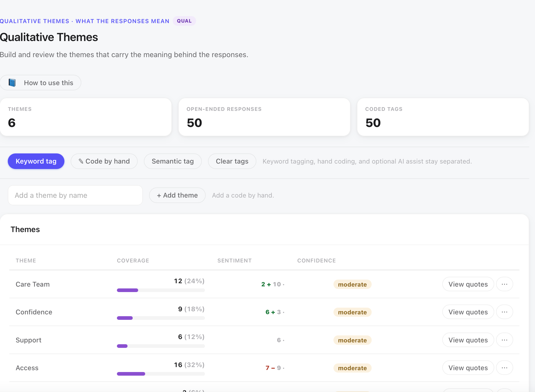This screenshot has height=392, width=535.
Task: Click the pencil icon in Code by hand
Action: point(81,161)
